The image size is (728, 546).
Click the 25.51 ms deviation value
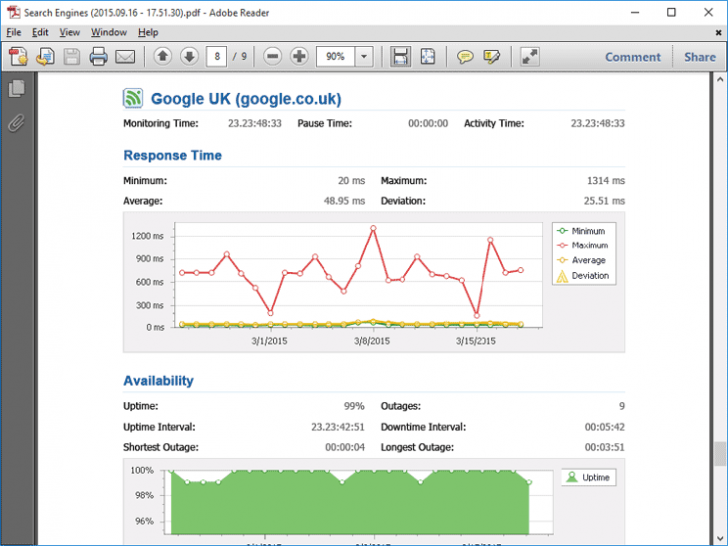604,201
